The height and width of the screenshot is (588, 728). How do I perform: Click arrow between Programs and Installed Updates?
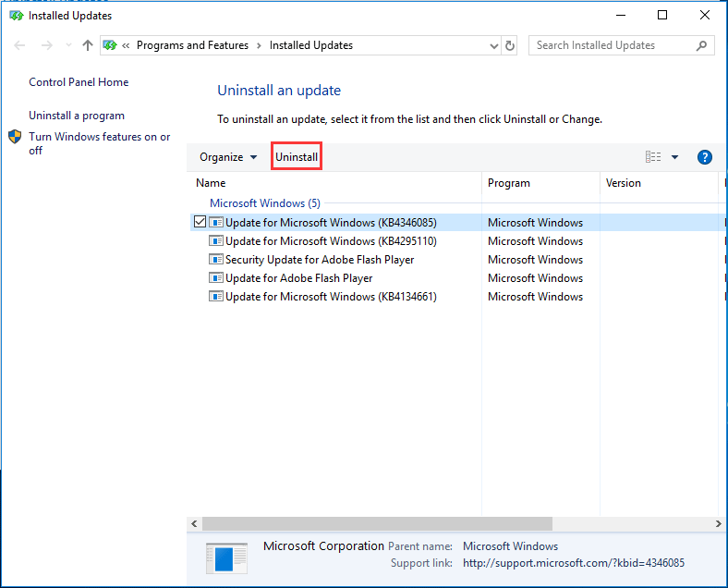(259, 45)
